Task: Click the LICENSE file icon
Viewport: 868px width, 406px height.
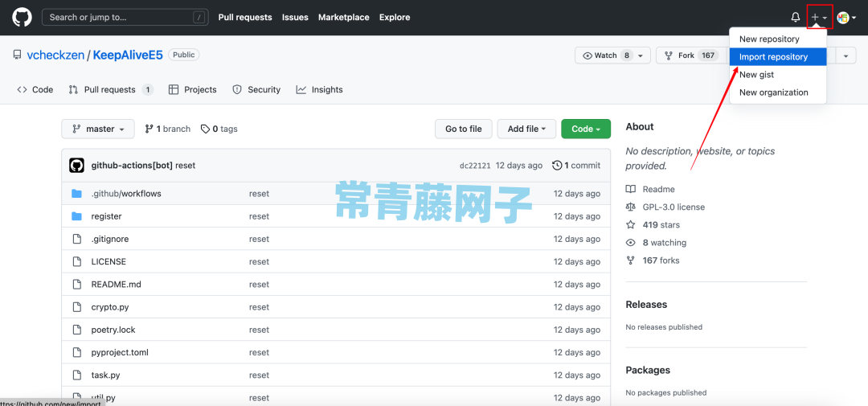Action: (77, 262)
